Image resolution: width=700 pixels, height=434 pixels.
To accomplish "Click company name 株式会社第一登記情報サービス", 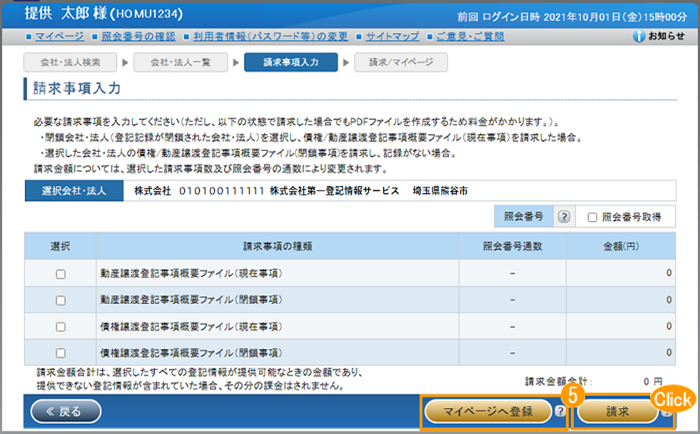I will point(334,191).
